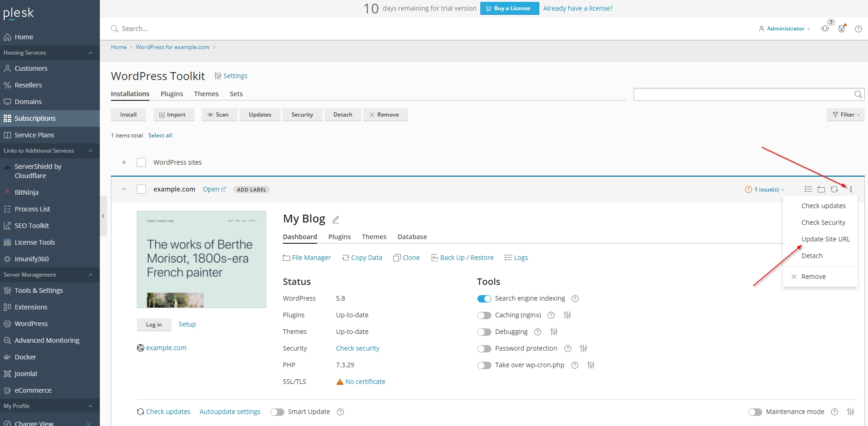The image size is (868, 426).
Task: Click the refresh icon in example.com row
Action: [834, 189]
